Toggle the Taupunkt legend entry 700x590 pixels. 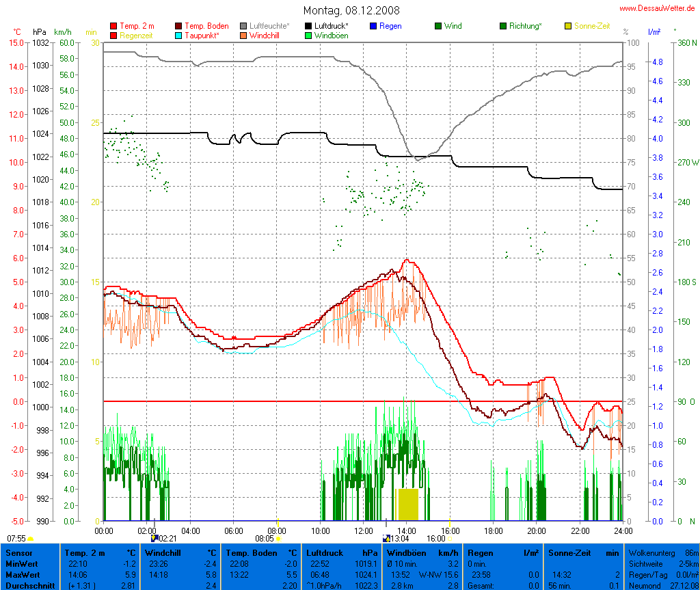pos(202,35)
